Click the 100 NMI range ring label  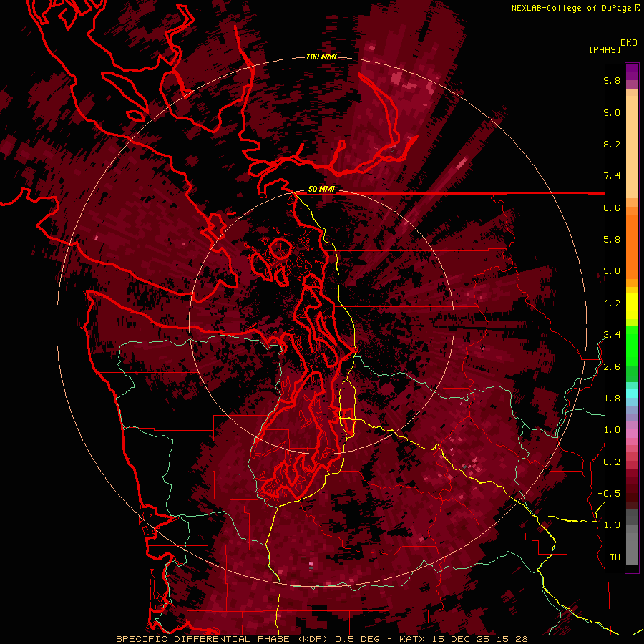pos(321,57)
